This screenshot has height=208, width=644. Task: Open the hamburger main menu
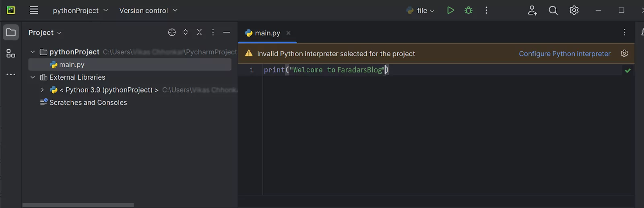34,10
